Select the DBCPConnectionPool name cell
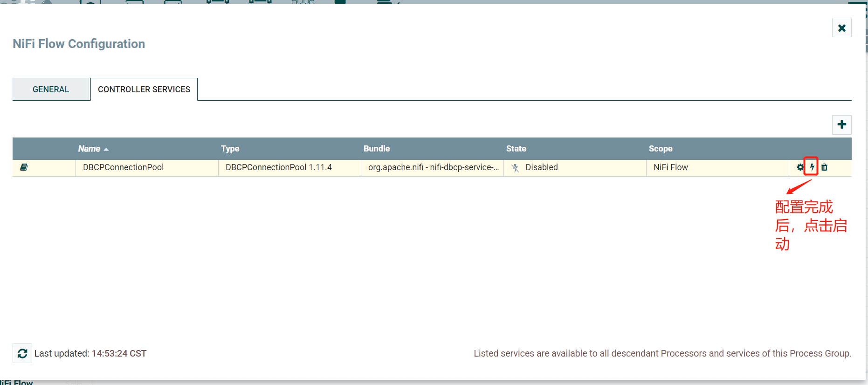Viewport: 868px width, 385px height. [x=147, y=167]
